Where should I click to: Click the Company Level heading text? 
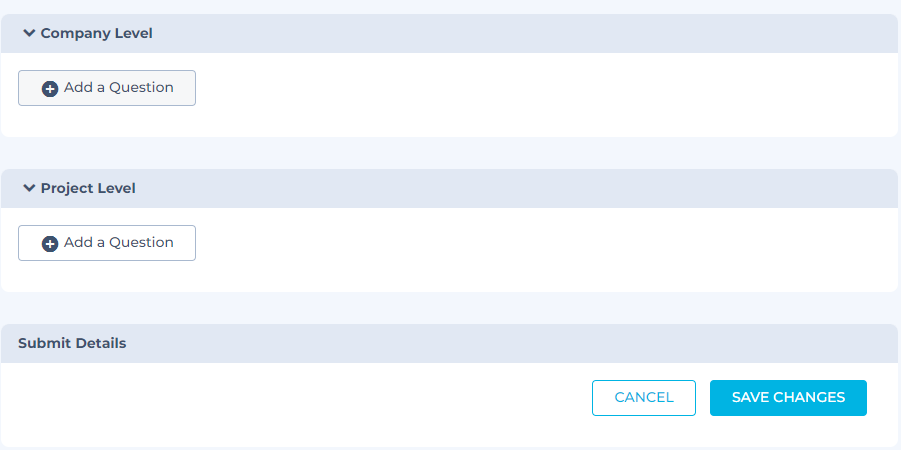(96, 33)
